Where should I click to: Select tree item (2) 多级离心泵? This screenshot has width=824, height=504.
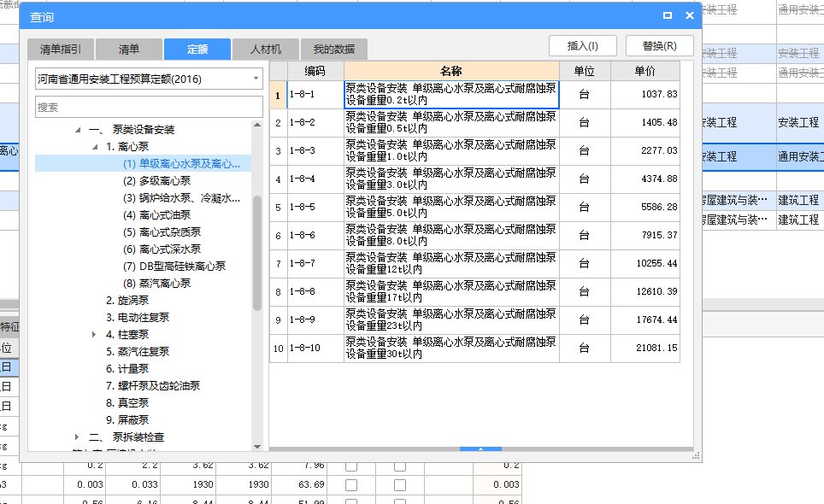pyautogui.click(x=156, y=181)
